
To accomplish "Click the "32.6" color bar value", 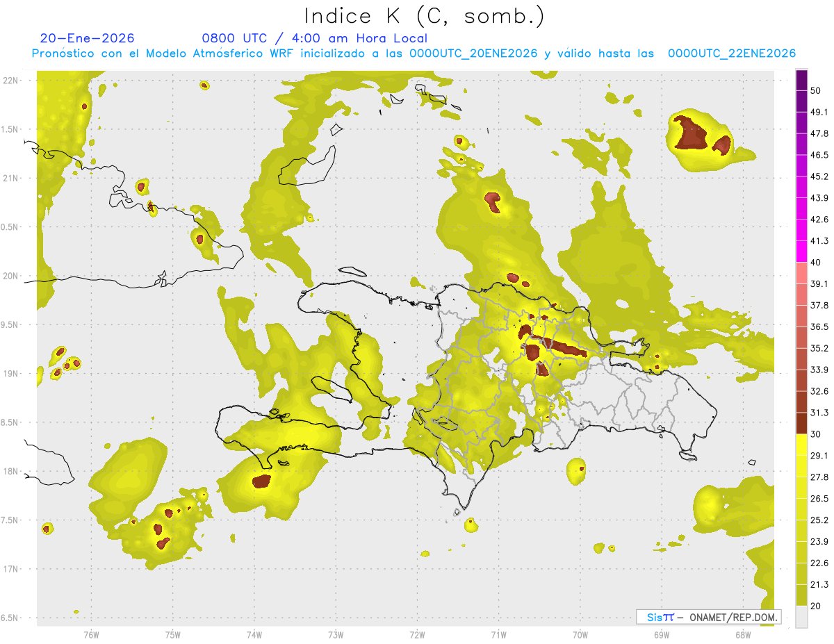I will pos(819,391).
